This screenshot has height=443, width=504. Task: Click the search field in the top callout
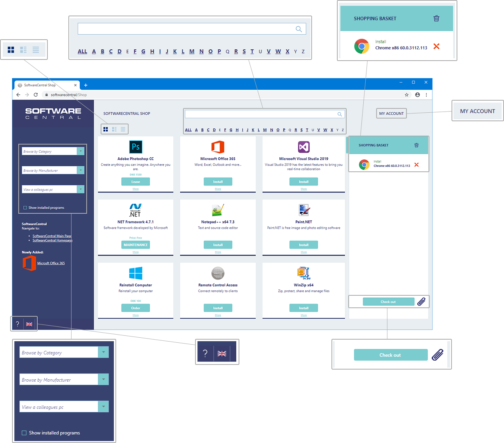click(187, 29)
